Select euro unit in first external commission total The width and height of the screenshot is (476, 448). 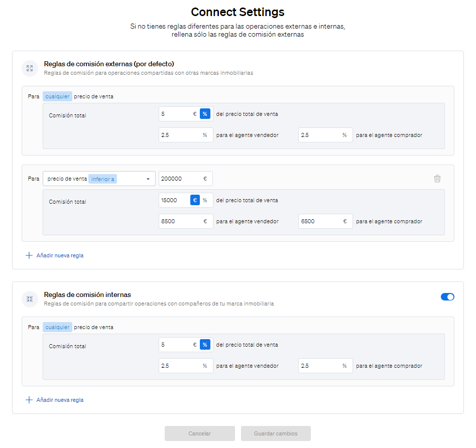(195, 114)
